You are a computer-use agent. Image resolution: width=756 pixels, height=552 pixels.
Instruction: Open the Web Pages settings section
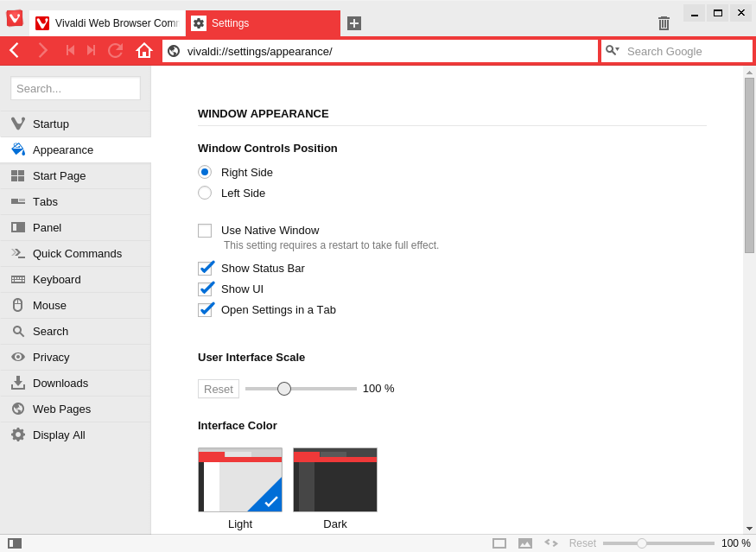coord(75,409)
